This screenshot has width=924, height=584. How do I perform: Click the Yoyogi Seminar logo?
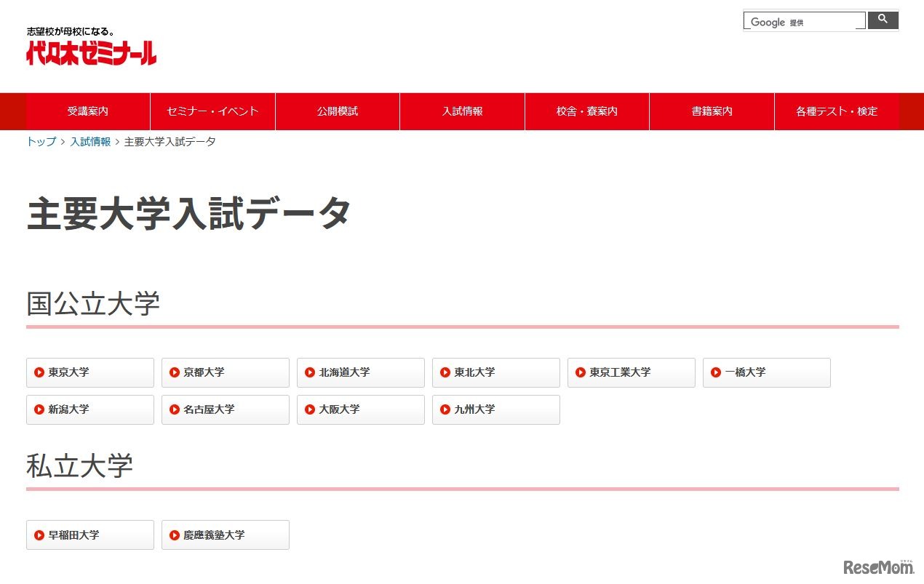pyautogui.click(x=91, y=52)
